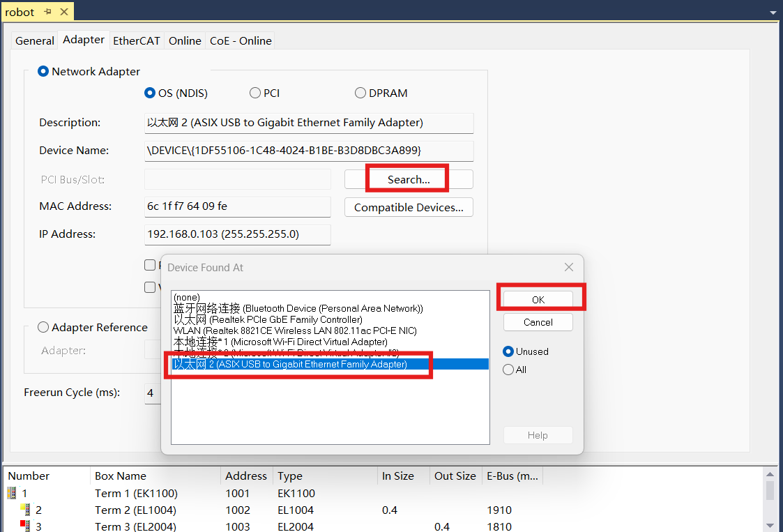
Task: Close the robot document tab
Action: pos(63,12)
